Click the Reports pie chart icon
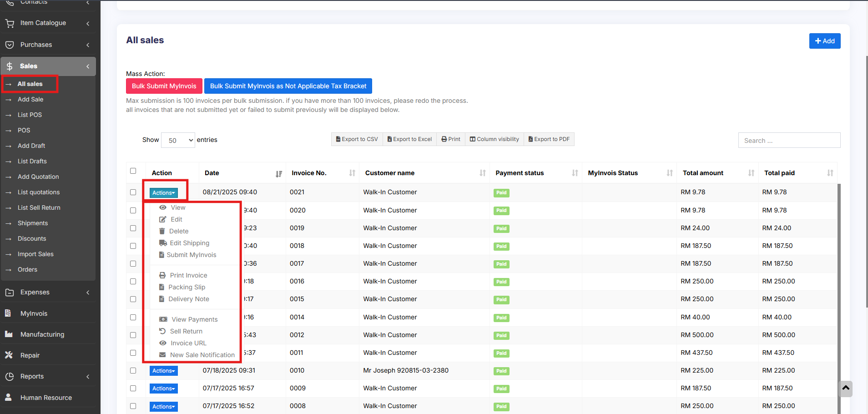This screenshot has width=868, height=414. tap(9, 376)
